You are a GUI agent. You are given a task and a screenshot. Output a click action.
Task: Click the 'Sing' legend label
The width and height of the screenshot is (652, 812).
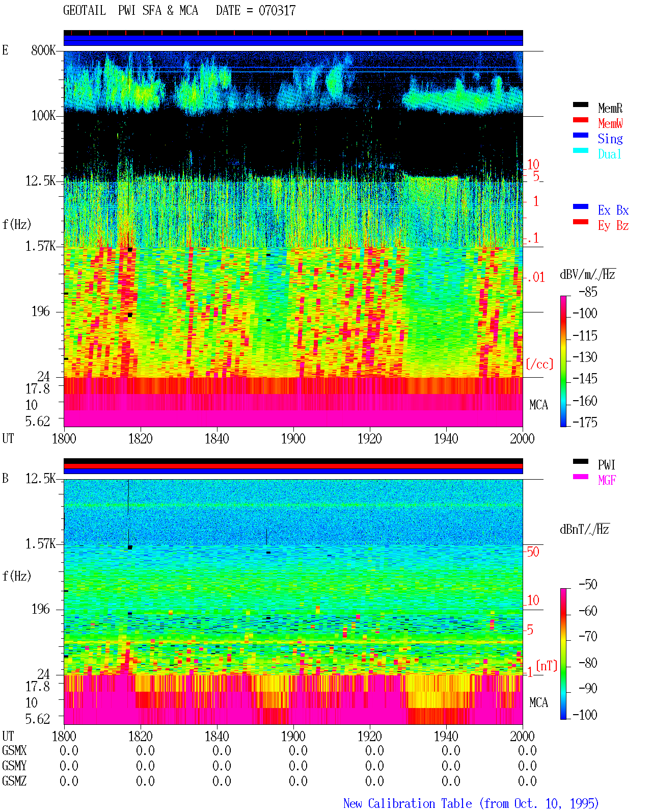click(610, 139)
